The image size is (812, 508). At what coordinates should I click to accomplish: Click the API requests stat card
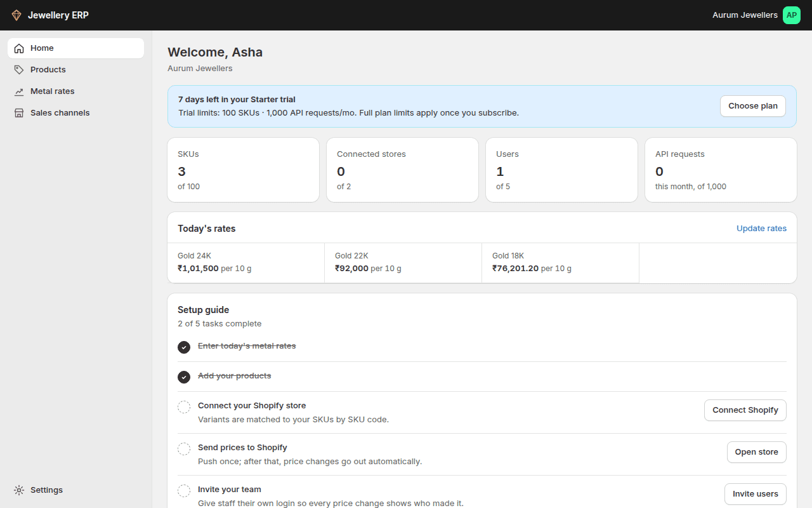(x=721, y=170)
